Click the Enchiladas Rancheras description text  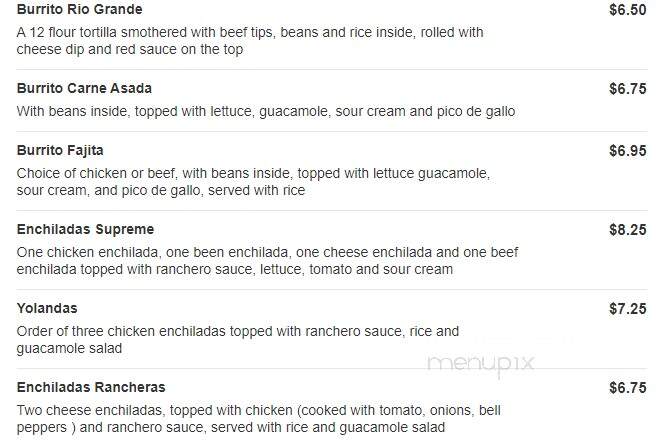(259, 419)
